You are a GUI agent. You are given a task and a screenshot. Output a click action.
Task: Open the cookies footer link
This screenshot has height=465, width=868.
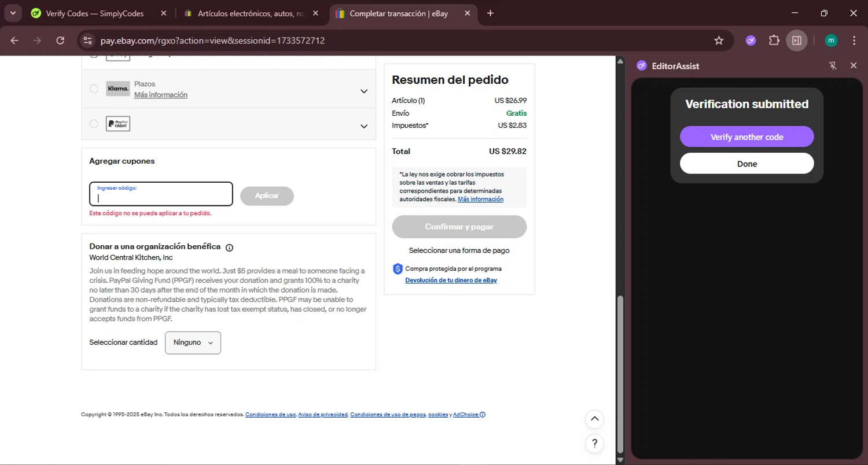[x=438, y=415]
